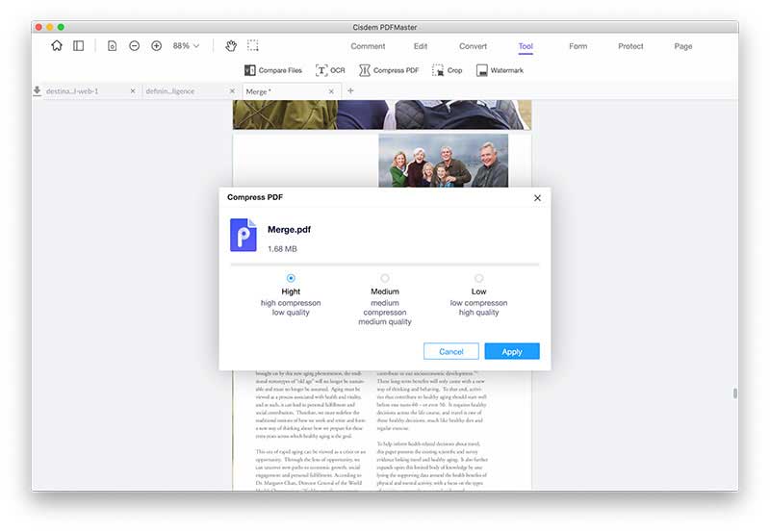This screenshot has width=770, height=532.
Task: Click the download arrow icon near tabs
Action: [37, 90]
